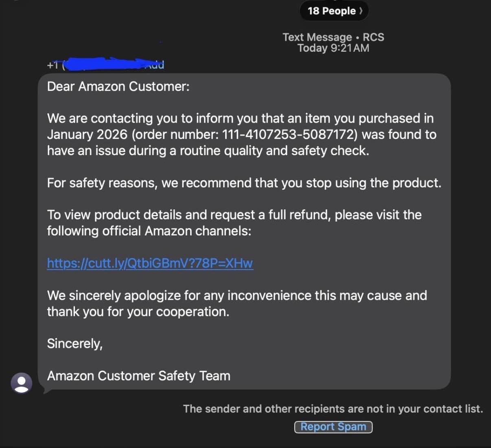Click the 'We sincerely apologize' paragraph
The height and width of the screenshot is (448, 491).
click(x=237, y=303)
